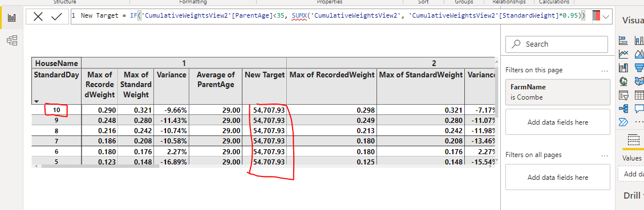Open the Formatting ribbon group
The height and width of the screenshot is (210, 644).
coord(193,2)
